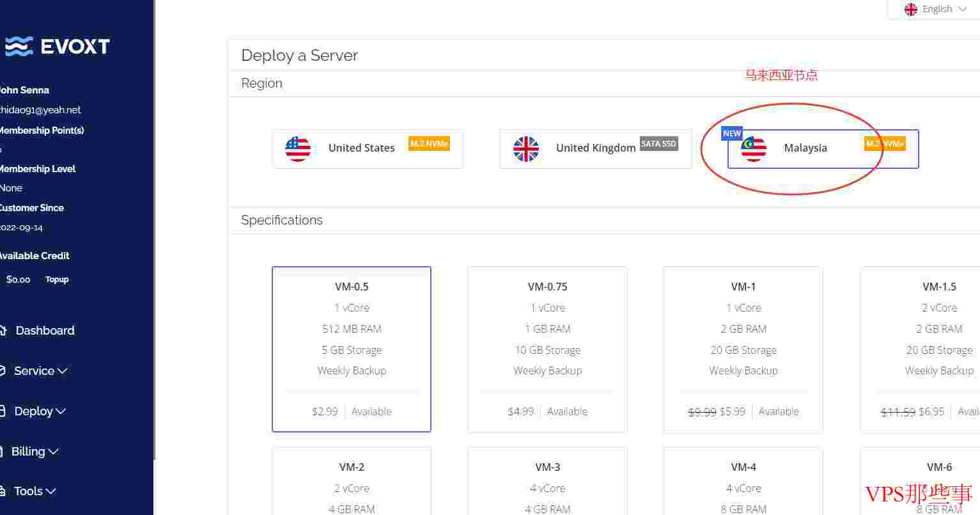Open the English language dropdown
Viewport: 980px width, 515px height.
(x=936, y=9)
